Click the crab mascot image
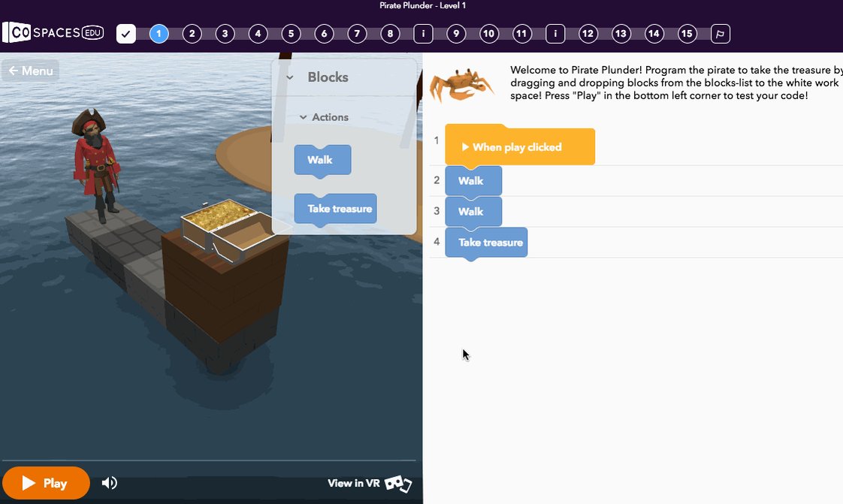The width and height of the screenshot is (843, 504). (462, 84)
